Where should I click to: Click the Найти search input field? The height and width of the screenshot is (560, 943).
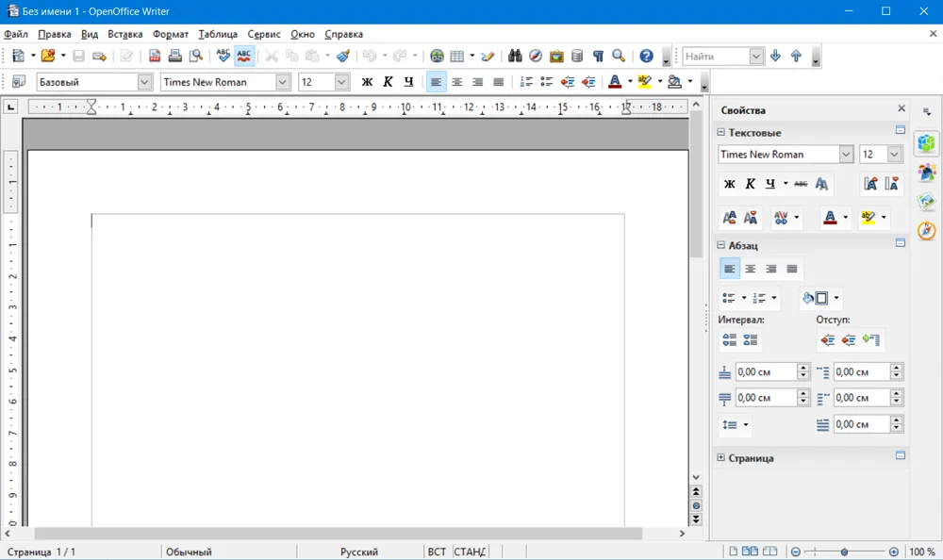point(716,56)
